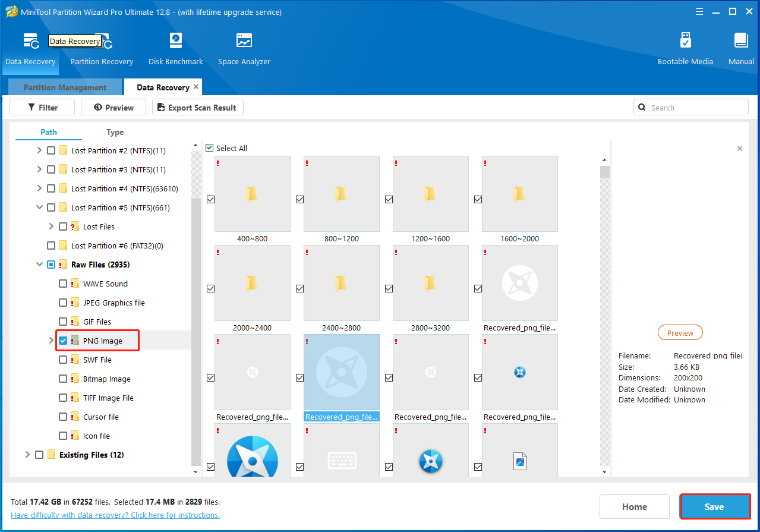Click the Bitmap Image type icon
This screenshot has height=532, width=760.
[75, 379]
